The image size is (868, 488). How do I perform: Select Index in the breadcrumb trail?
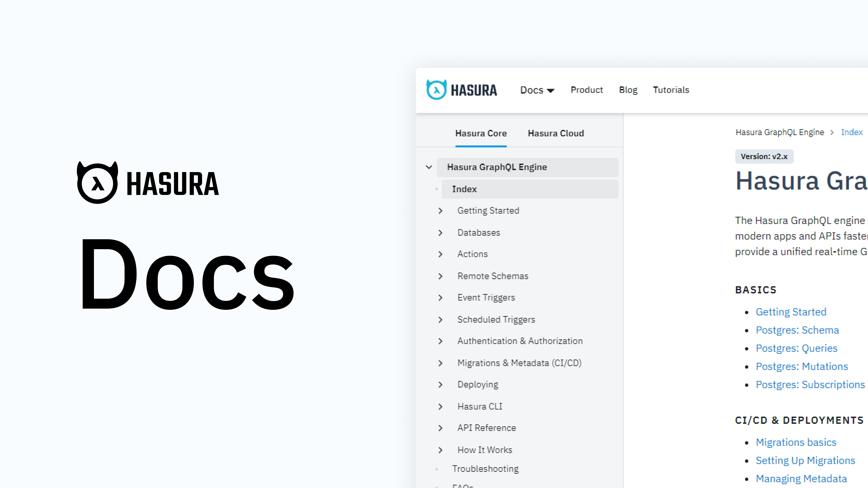click(x=852, y=132)
